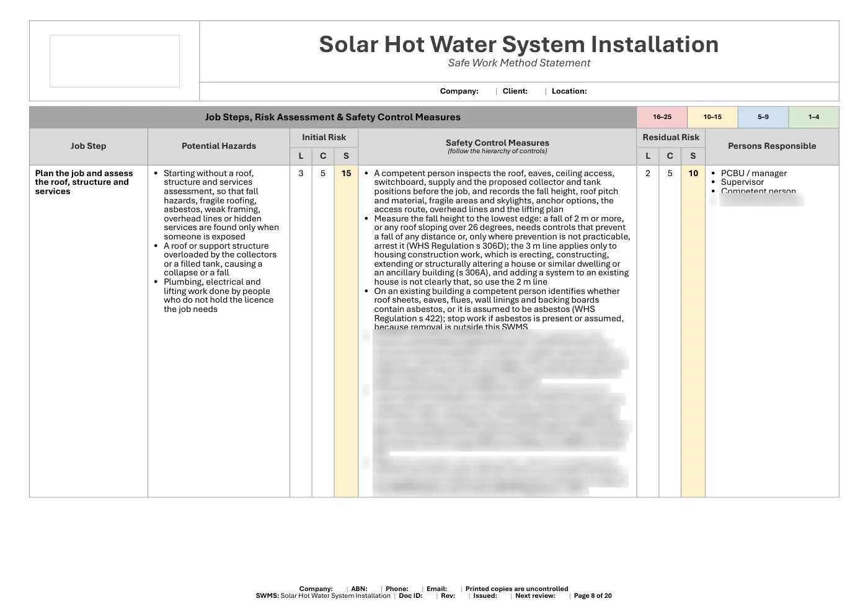
Task: Click the 'Client:' field in the header
Action: click(515, 91)
